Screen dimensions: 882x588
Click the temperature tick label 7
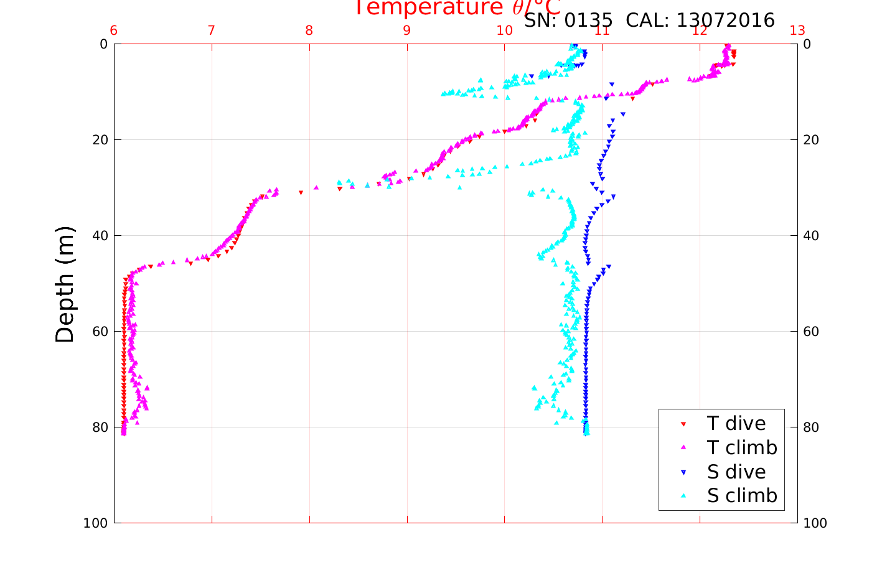212,31
